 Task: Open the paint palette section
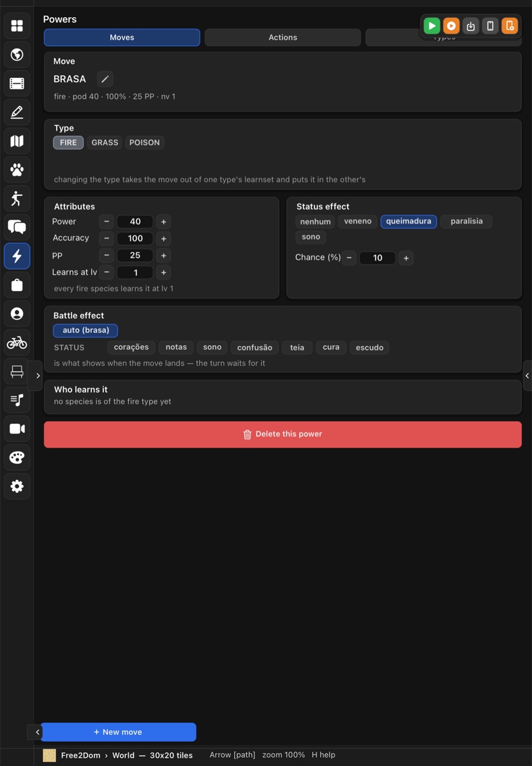[17, 458]
